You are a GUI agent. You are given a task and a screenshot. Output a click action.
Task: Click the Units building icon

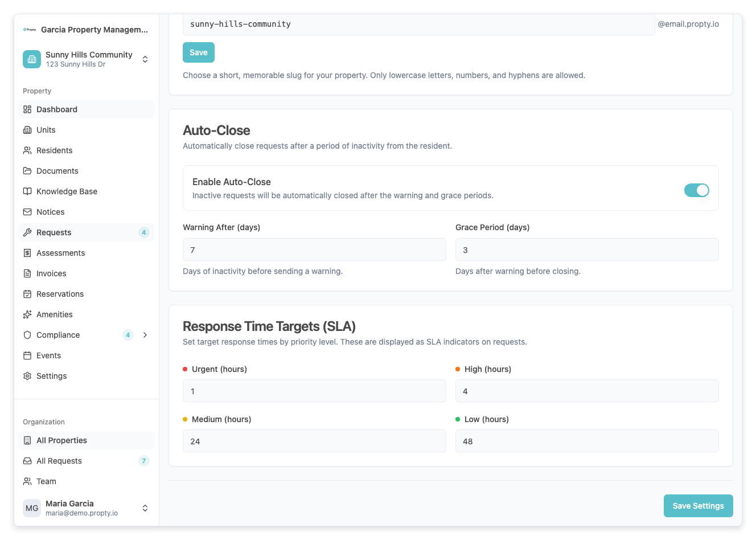click(27, 130)
